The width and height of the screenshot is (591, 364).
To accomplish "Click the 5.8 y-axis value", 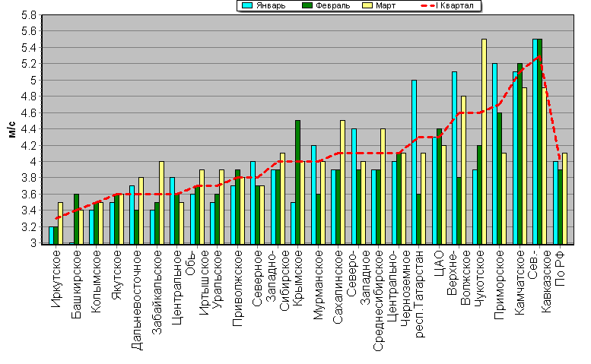I will coord(29,15).
